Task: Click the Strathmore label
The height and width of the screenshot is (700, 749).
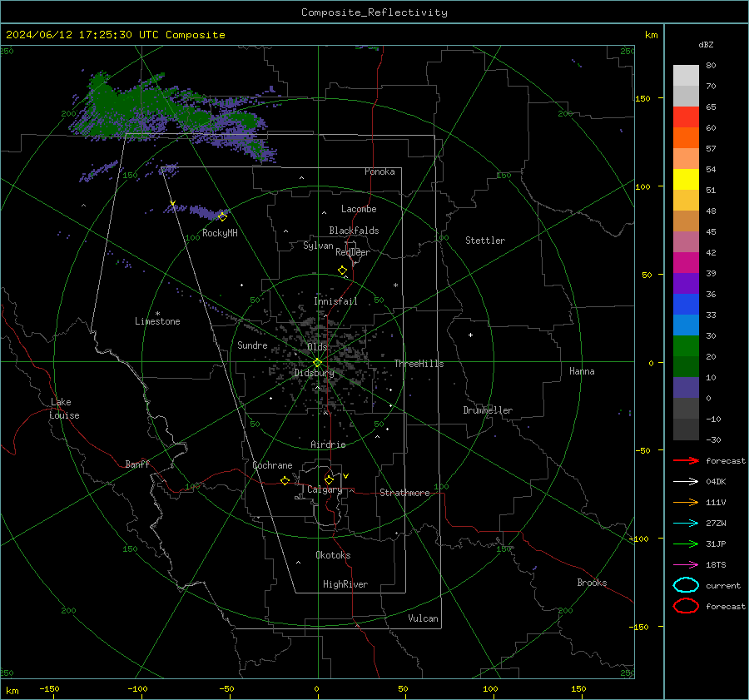Action: (x=404, y=493)
